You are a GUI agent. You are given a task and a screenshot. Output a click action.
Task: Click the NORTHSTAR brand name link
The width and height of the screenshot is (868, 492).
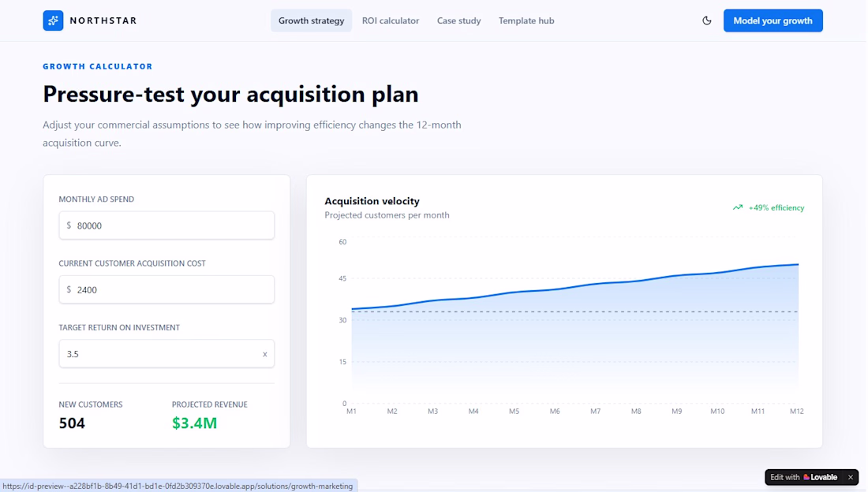click(x=103, y=20)
